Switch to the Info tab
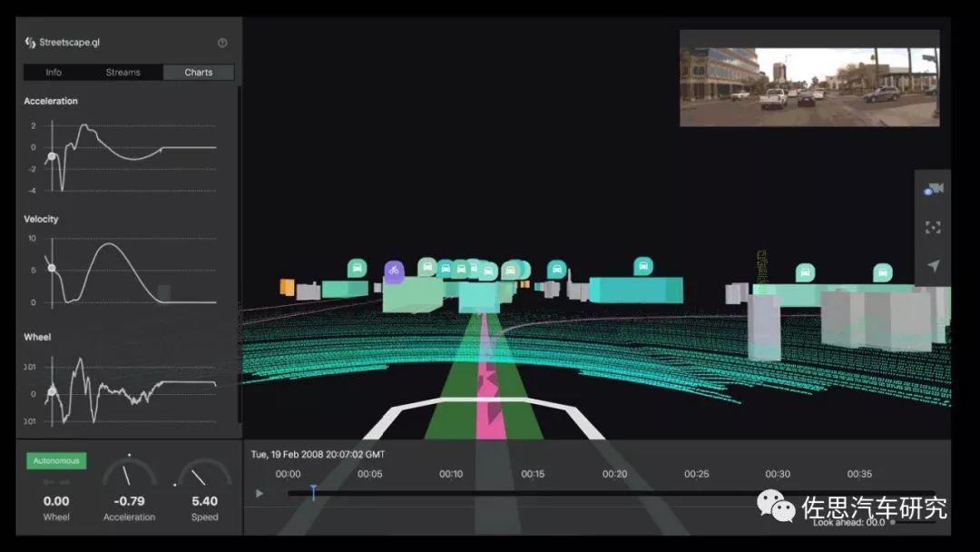 coord(54,73)
